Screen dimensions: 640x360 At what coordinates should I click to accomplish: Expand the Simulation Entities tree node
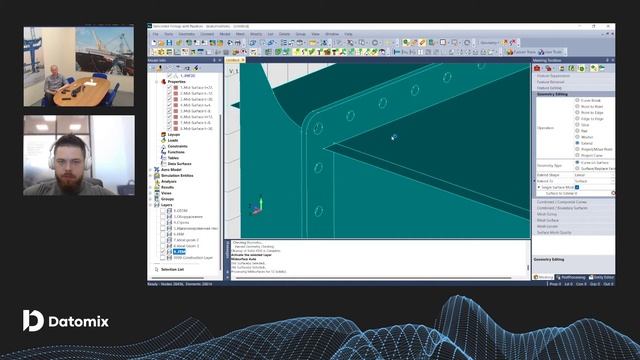point(151,176)
